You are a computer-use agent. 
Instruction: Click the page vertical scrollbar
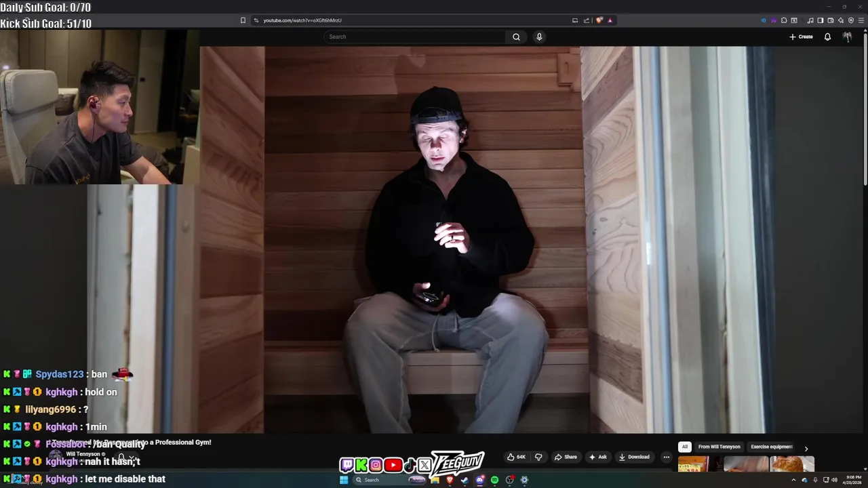[x=865, y=108]
